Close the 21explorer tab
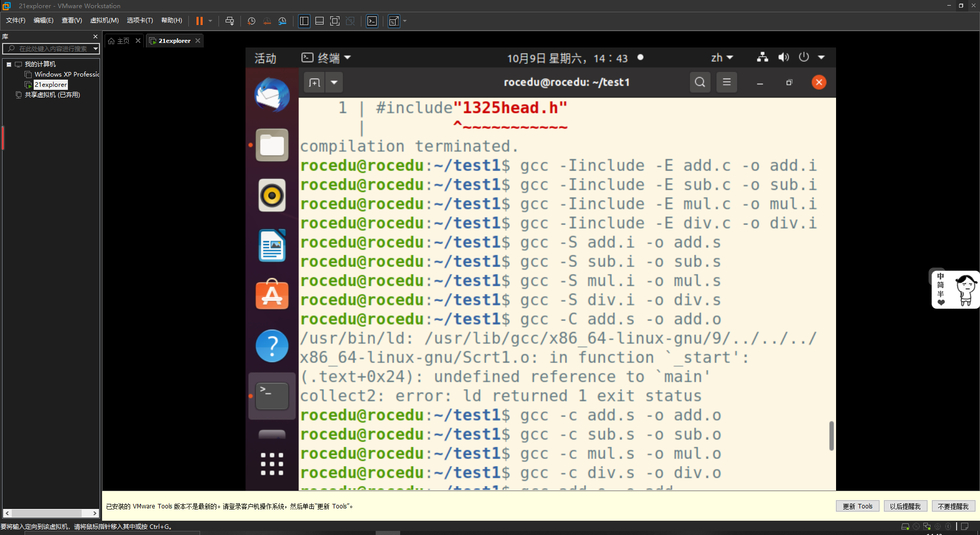Image resolution: width=980 pixels, height=535 pixels. tap(198, 41)
